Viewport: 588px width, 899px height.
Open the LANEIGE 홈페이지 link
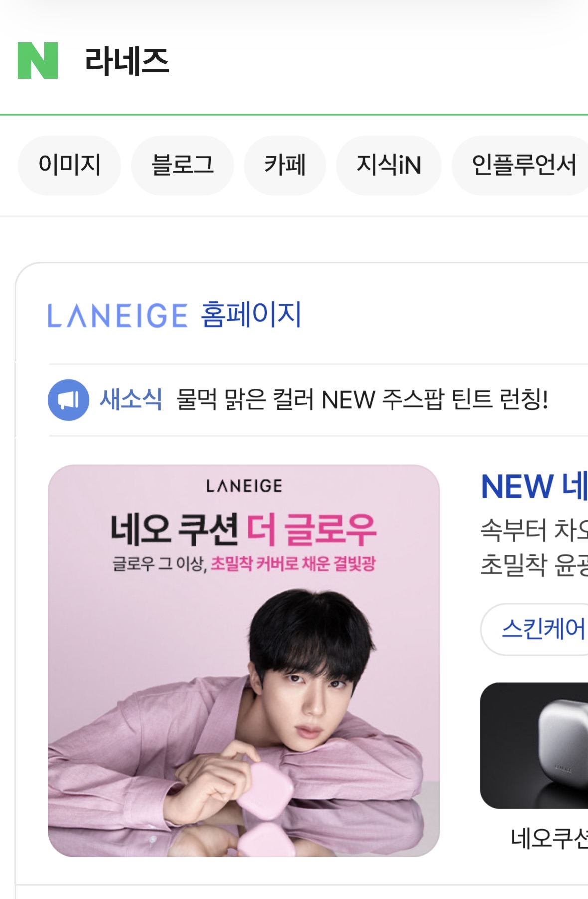(175, 315)
